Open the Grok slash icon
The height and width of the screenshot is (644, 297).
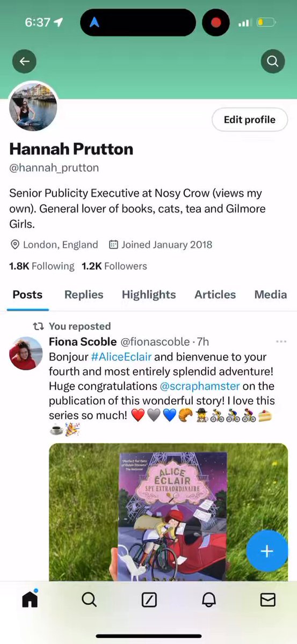click(149, 599)
